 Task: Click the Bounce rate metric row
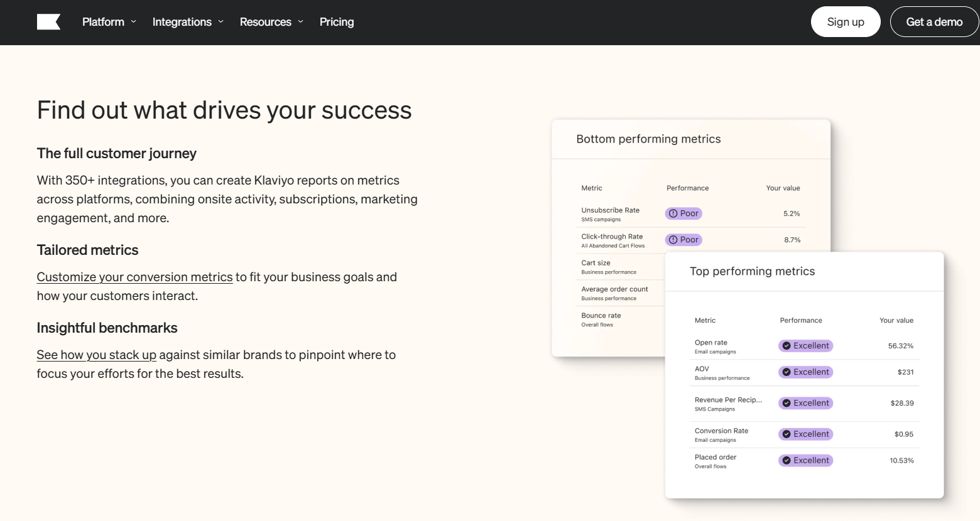pyautogui.click(x=621, y=320)
